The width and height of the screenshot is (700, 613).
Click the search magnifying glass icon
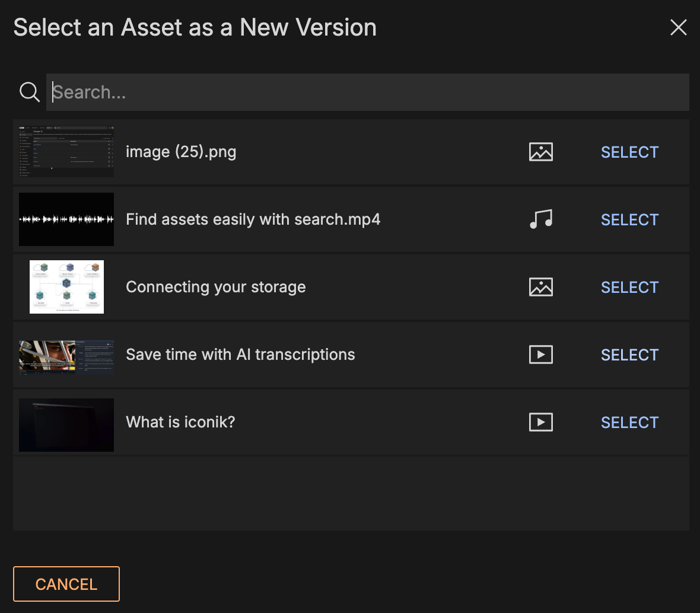click(29, 92)
